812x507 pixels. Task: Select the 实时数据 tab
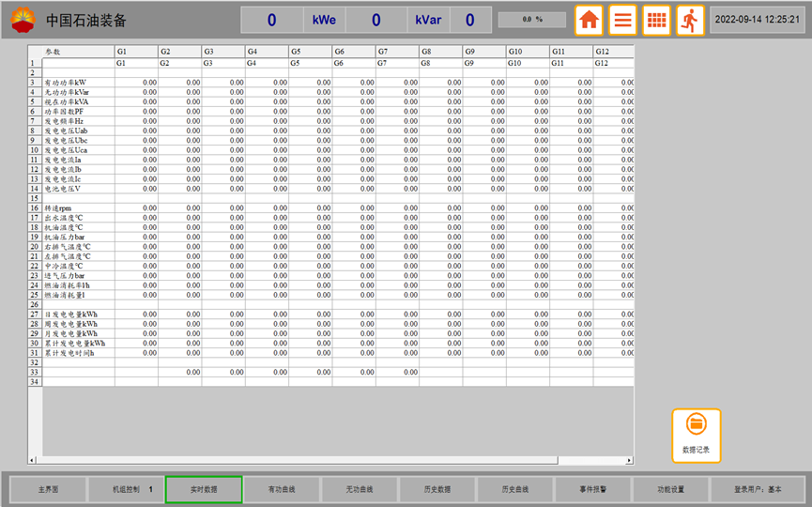pos(204,489)
